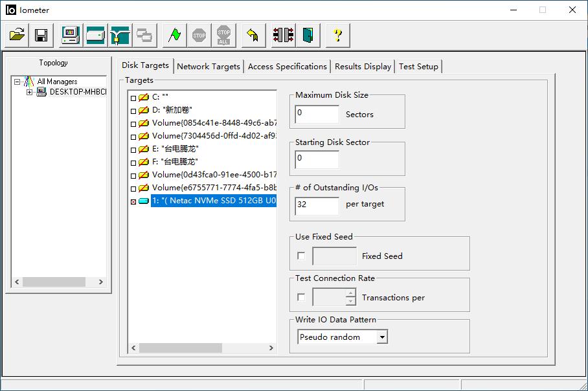Click the Maximum Disk Size sectors field
The image size is (588, 391).
[317, 114]
